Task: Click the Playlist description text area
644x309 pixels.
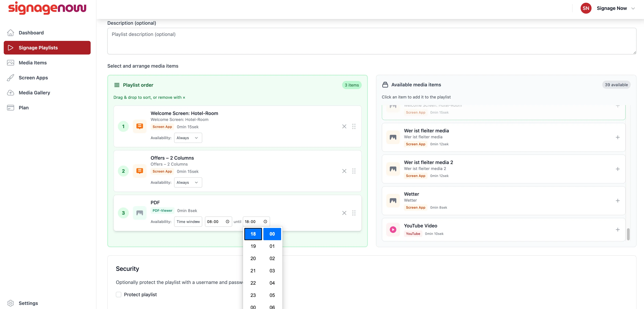Action: pyautogui.click(x=372, y=41)
